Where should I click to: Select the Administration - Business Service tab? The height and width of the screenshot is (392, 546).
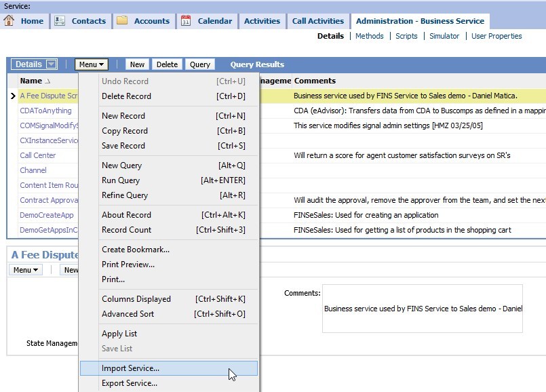tap(420, 21)
